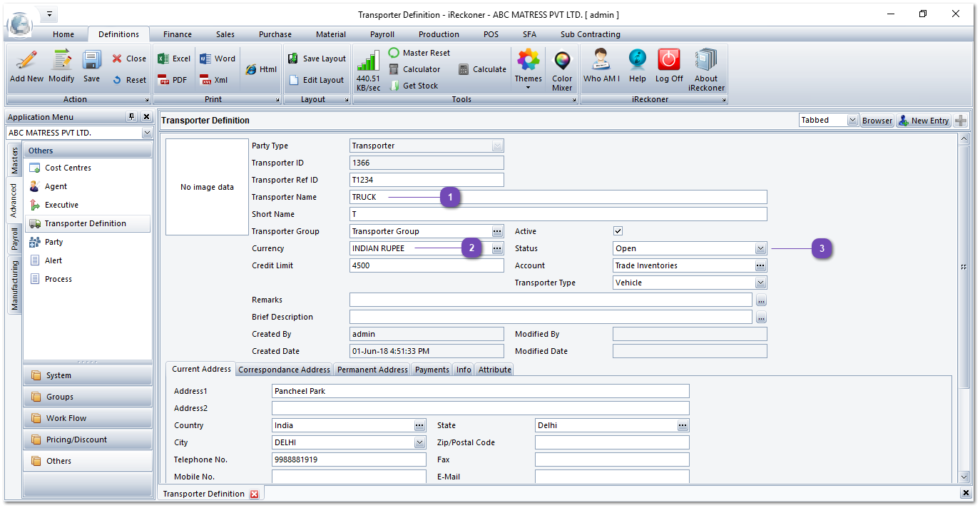Click the New Entry button
Viewport: 980px width, 508px height.
(923, 121)
